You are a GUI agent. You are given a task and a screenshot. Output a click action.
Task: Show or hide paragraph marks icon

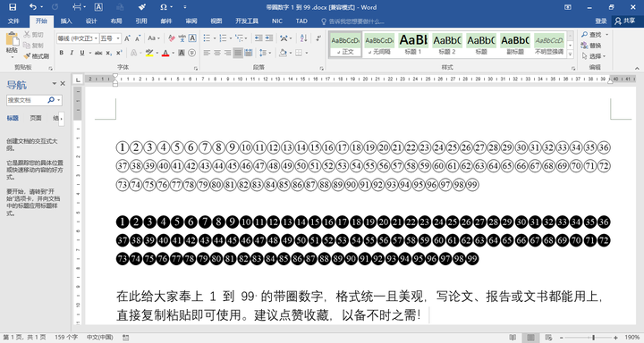(318, 38)
